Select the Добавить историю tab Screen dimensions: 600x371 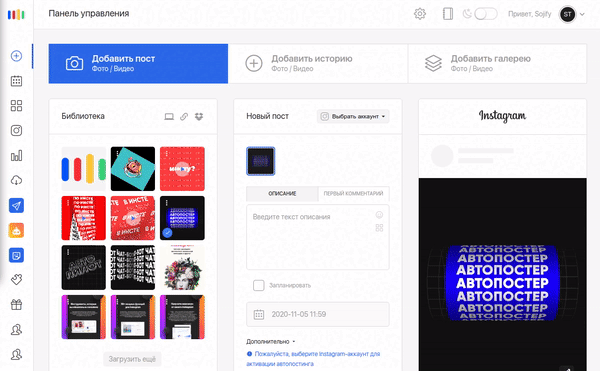tap(318, 63)
